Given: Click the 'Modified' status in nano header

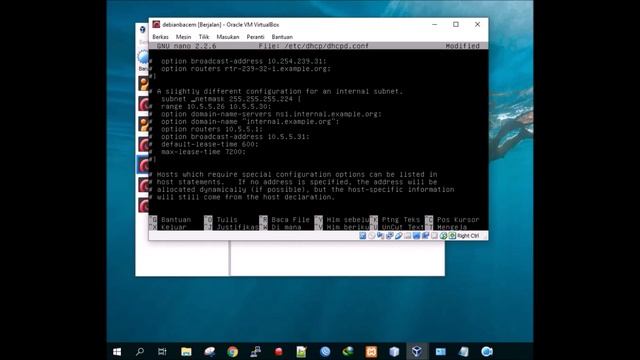Looking at the screenshot, I should point(462,46).
